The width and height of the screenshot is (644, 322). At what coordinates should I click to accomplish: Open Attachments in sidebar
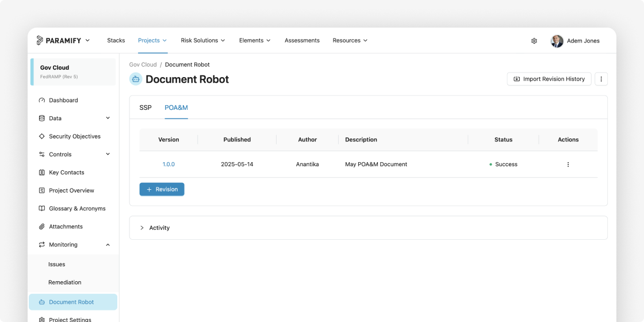66,227
